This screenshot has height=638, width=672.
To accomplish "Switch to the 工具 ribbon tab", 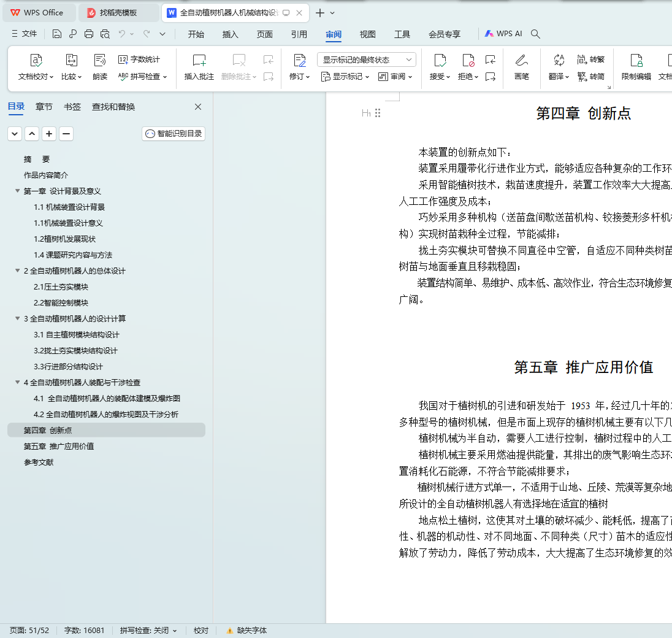I will tap(402, 34).
